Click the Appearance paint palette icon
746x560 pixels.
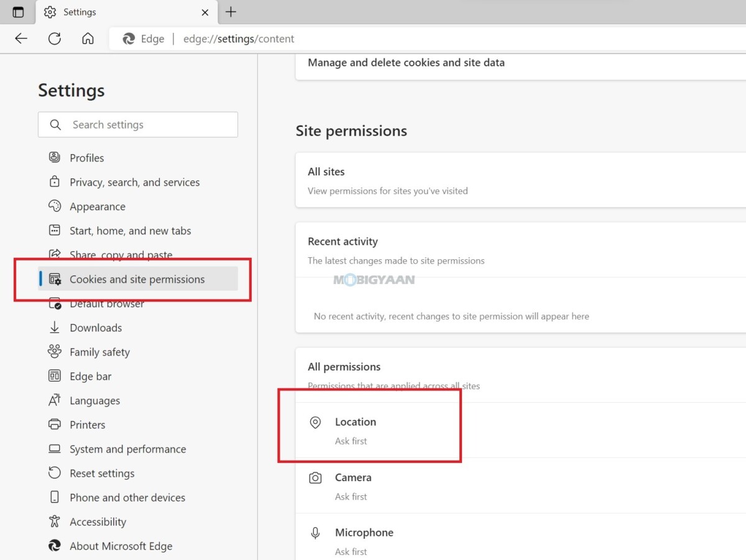point(55,206)
